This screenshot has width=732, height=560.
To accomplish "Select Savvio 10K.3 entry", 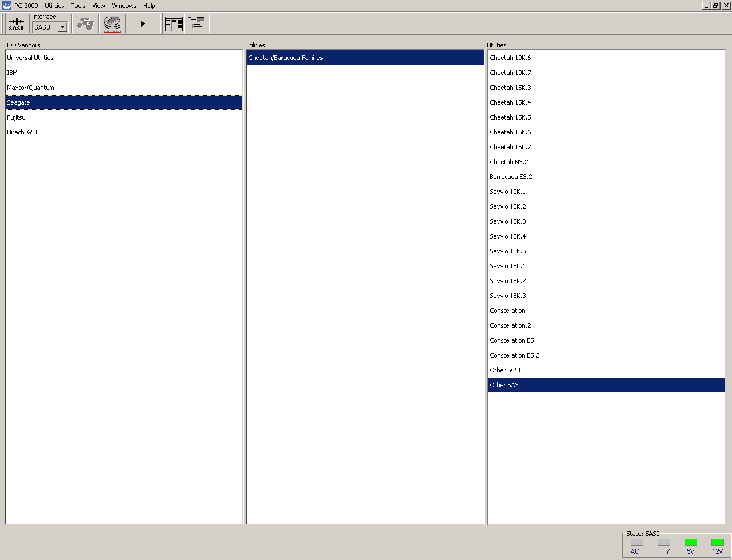I will click(x=607, y=221).
